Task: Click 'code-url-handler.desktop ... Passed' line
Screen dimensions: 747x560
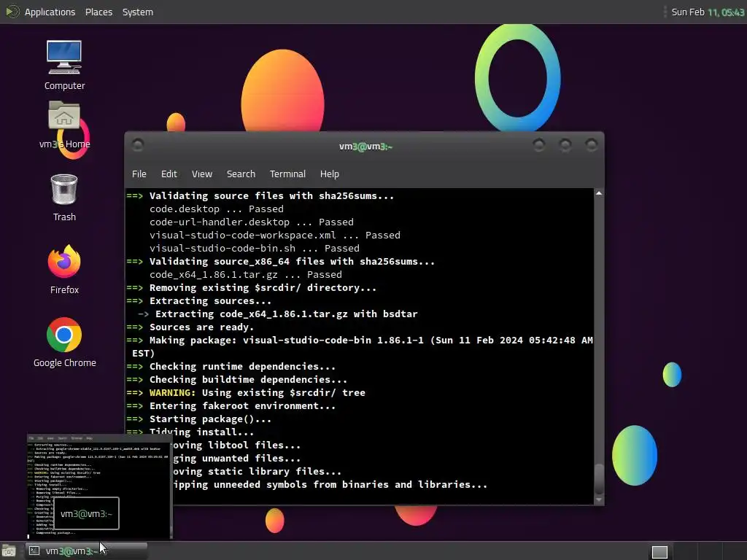Action: tap(252, 222)
